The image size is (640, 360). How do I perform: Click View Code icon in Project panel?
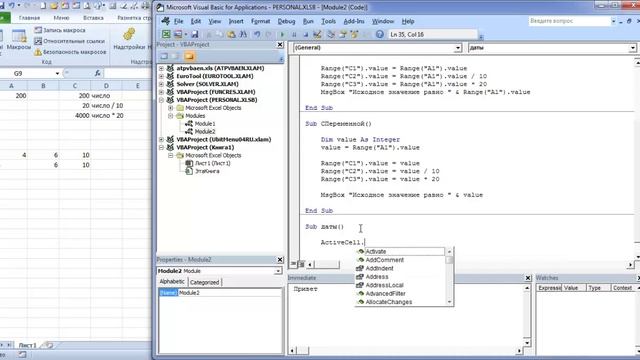tap(164, 56)
